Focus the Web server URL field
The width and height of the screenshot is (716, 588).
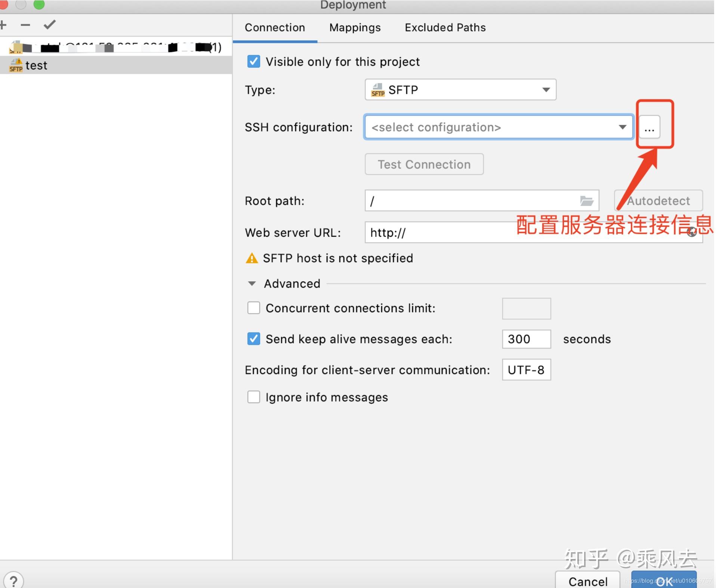click(534, 232)
